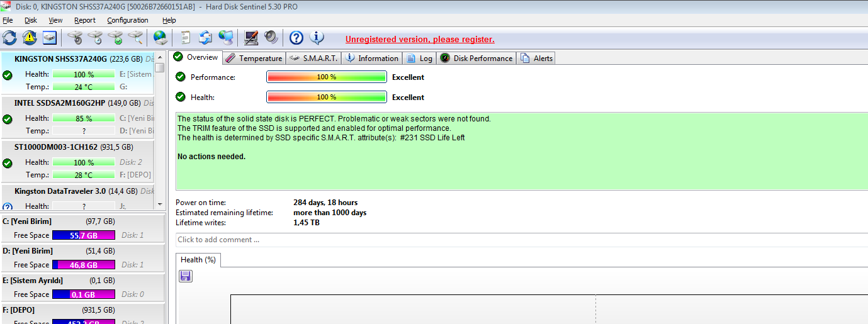Image resolution: width=868 pixels, height=324 pixels.
Task: Click disk list scrollbar up arrow
Action: pos(160,57)
